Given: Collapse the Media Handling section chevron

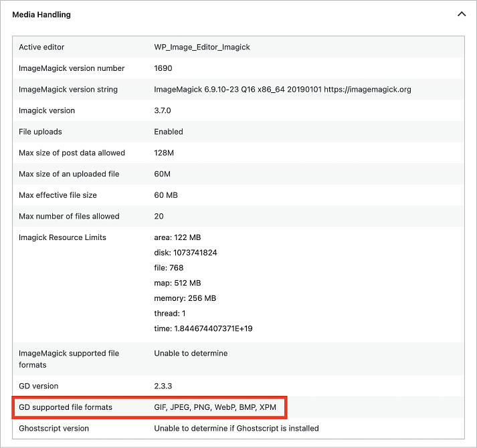Looking at the screenshot, I should pyautogui.click(x=461, y=14).
